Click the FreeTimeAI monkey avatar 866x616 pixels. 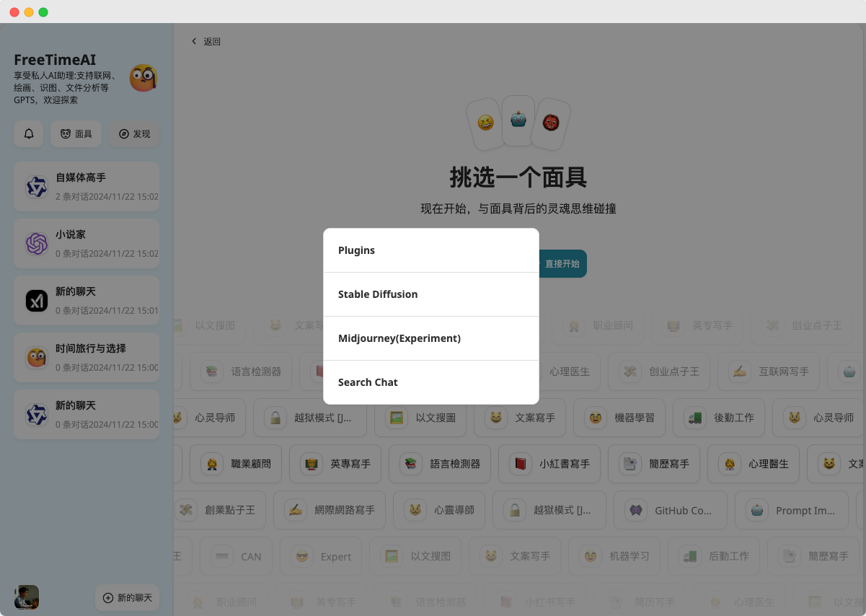[x=143, y=78]
